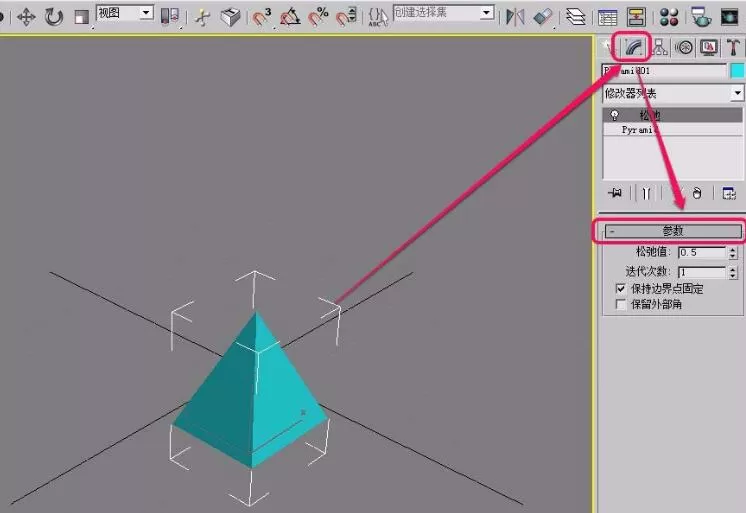Select the 松弛 modifier in stack
Viewport: 746px width, 513px height.
(x=673, y=115)
